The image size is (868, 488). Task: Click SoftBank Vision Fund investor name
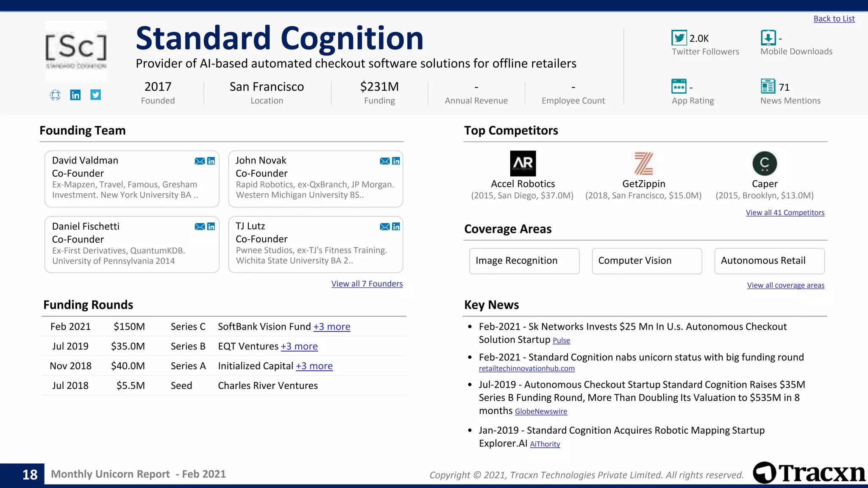(x=264, y=327)
